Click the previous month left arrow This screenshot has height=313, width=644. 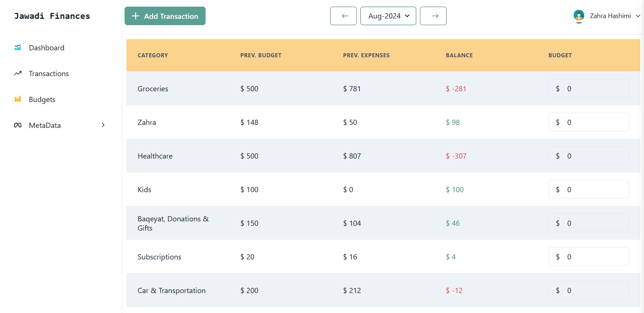pos(343,16)
